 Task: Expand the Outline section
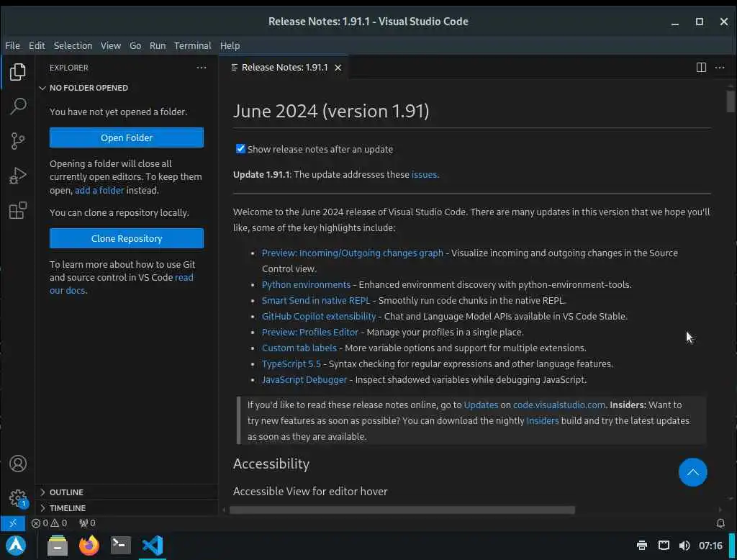coord(126,492)
